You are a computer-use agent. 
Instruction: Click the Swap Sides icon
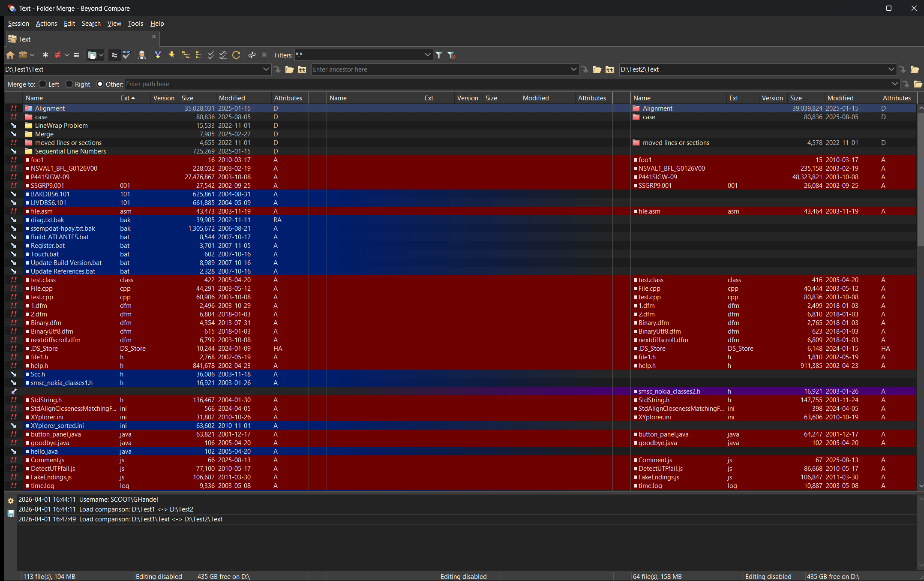[x=252, y=55]
